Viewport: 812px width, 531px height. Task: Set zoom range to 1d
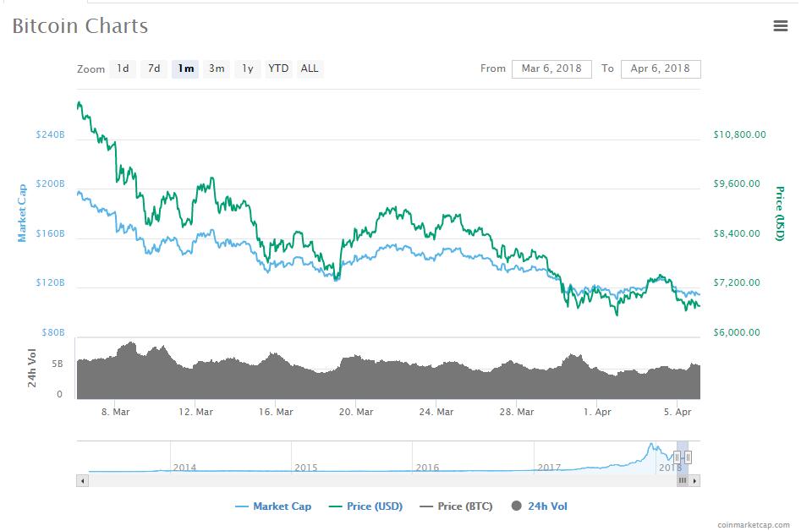tap(123, 68)
